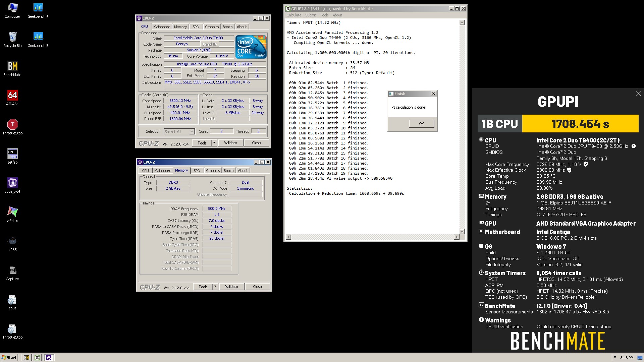Expand Tools dropdown arrow in top CPU-Z window
644x362 pixels.
pyautogui.click(x=214, y=143)
